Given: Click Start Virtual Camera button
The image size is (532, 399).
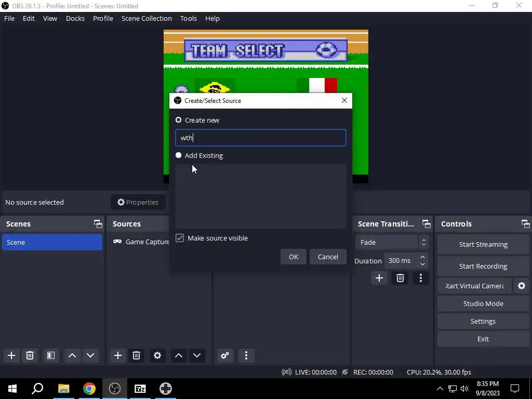Looking at the screenshot, I should [474, 286].
